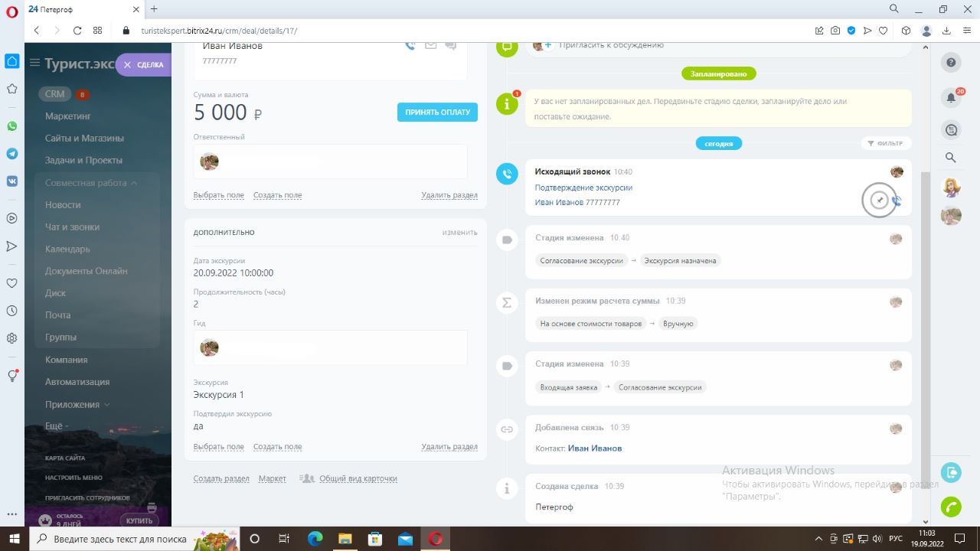
Task: Click the Ответственный user field
Action: [330, 161]
